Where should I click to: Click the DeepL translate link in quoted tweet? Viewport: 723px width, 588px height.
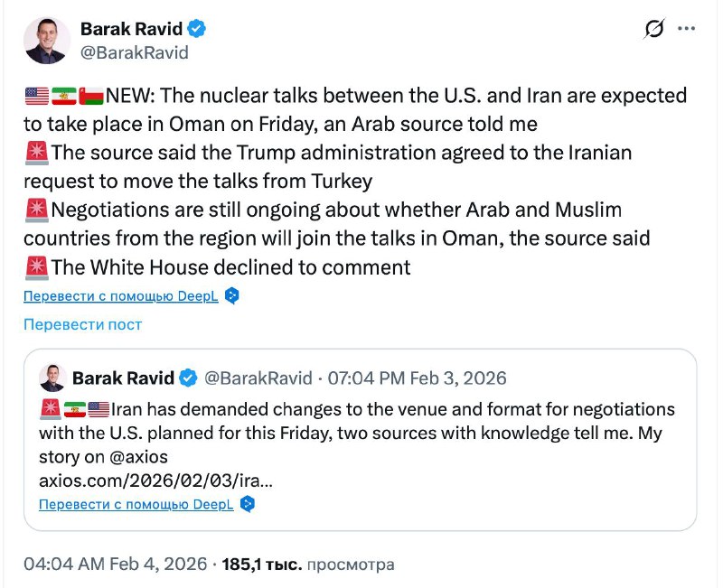coord(136,504)
